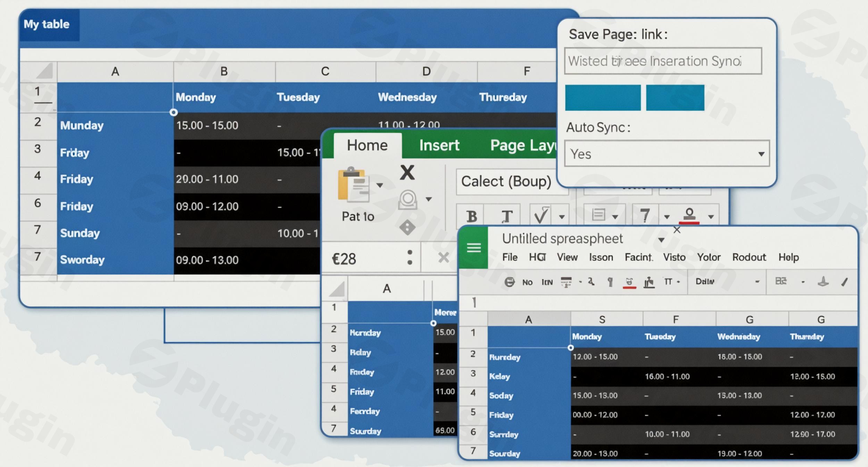This screenshot has width=868, height=467.
Task: Click the red-underlined icon in spreadsheet toolbar
Action: (x=629, y=283)
